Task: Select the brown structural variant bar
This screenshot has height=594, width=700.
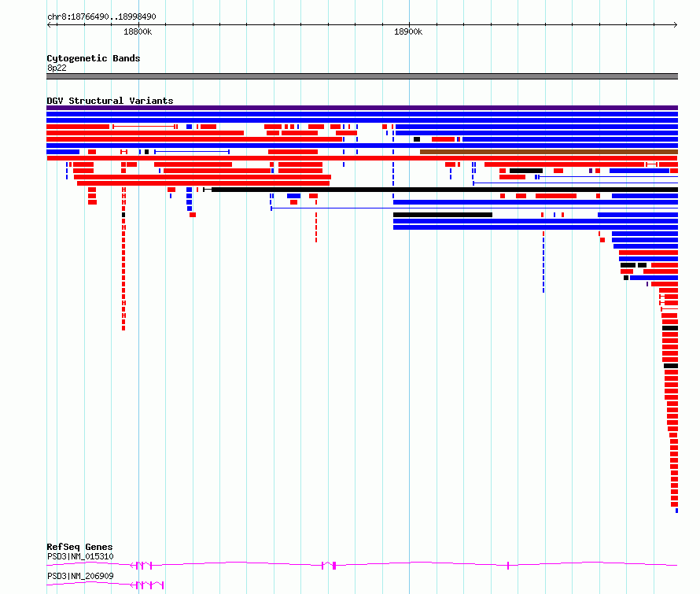Action: (x=549, y=152)
